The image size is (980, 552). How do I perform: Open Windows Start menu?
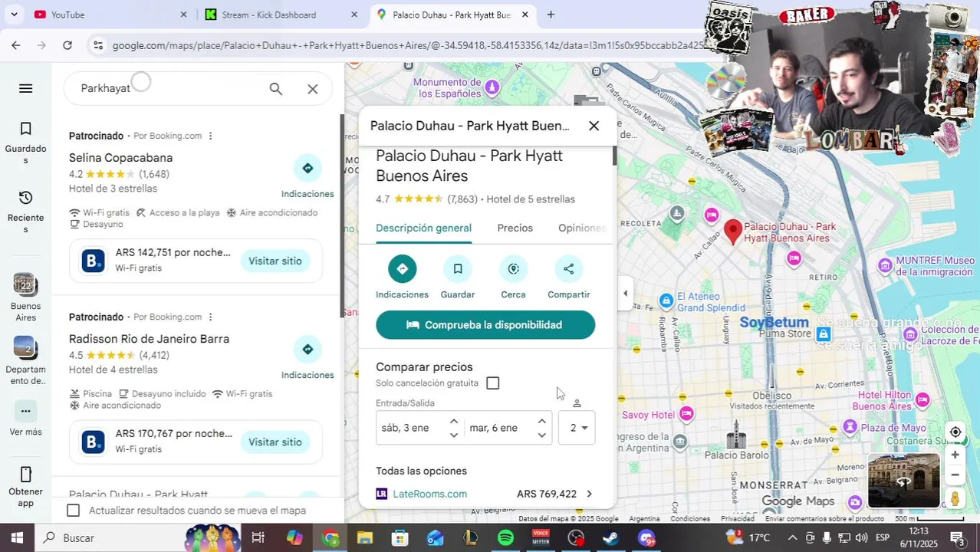pos(17,538)
